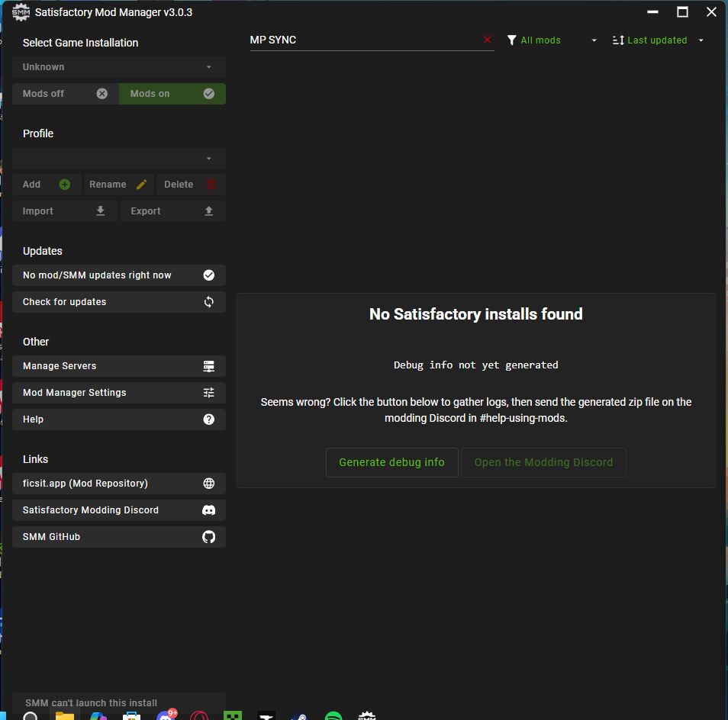Switch to Mods off
728x720 pixels.
[66, 94]
